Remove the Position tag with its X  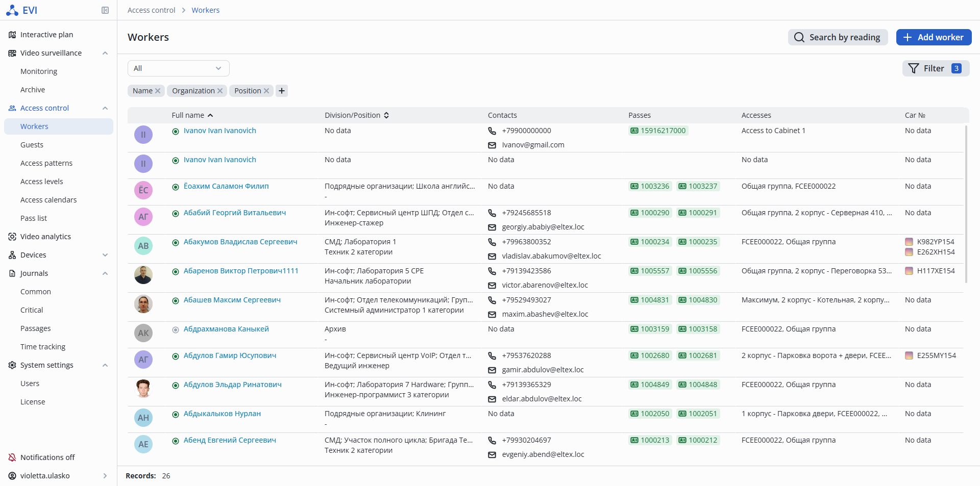(266, 91)
